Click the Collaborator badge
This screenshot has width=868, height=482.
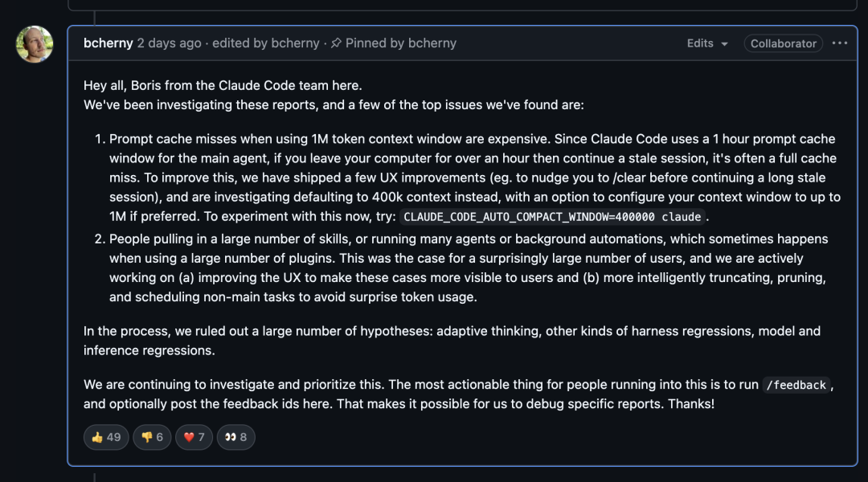click(x=783, y=43)
